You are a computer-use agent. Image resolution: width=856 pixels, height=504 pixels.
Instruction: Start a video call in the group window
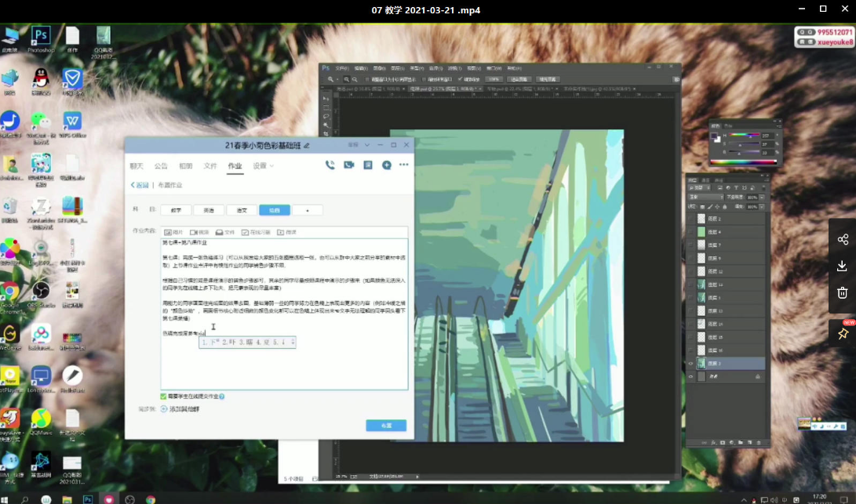[x=349, y=165]
